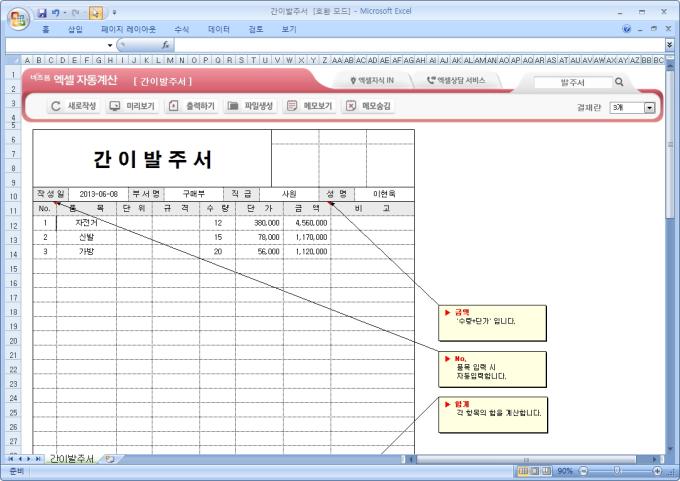
Task: Click the 간이발주서 sheet tab
Action: 72,459
